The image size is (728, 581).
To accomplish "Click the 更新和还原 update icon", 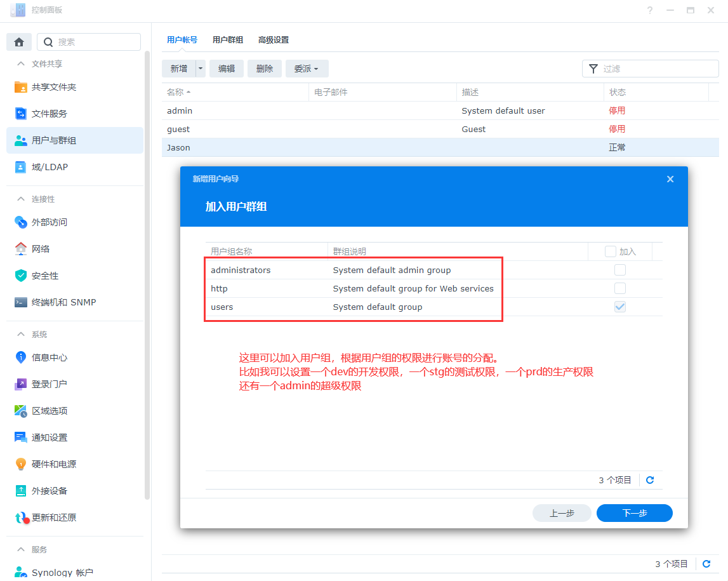I will (21, 518).
